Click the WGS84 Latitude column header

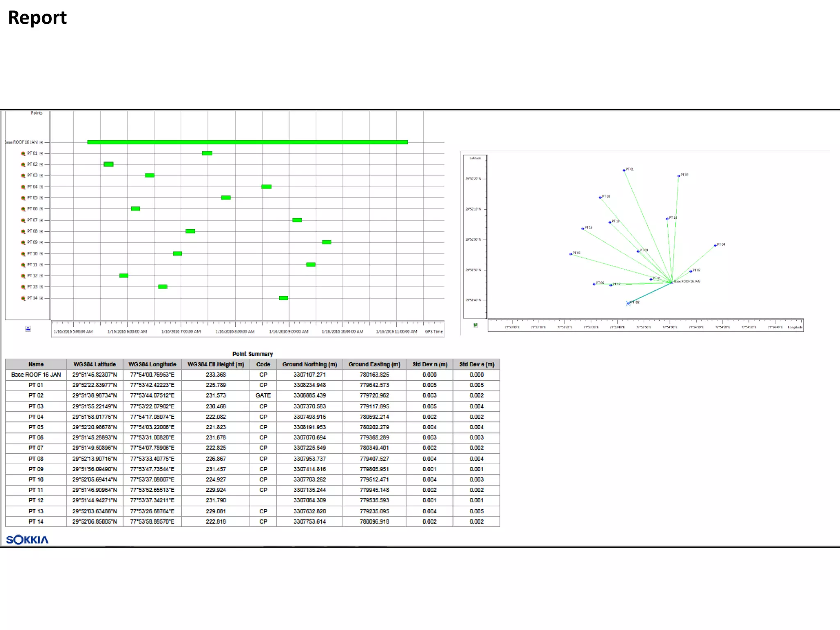[x=95, y=364]
